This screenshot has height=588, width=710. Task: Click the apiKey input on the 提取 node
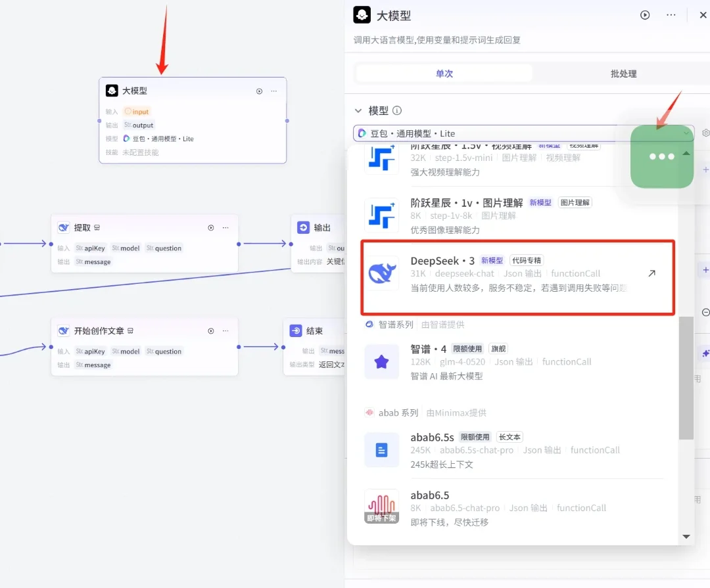pyautogui.click(x=90, y=248)
